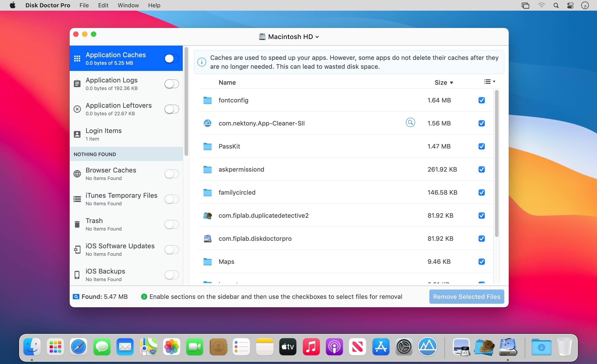Open the list view options dropdown

pyautogui.click(x=489, y=82)
